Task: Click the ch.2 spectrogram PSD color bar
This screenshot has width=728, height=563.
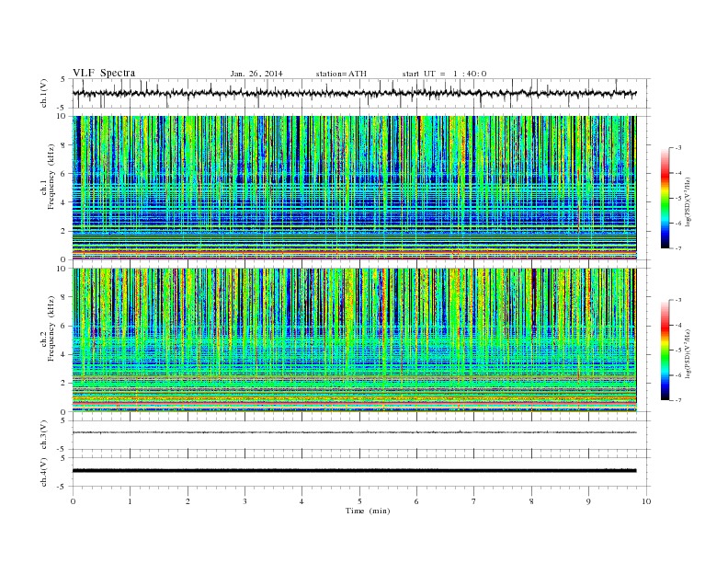Action: tap(665, 350)
